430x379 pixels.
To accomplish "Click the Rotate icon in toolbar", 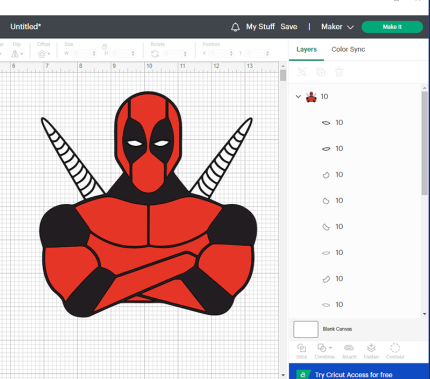I will point(155,54).
